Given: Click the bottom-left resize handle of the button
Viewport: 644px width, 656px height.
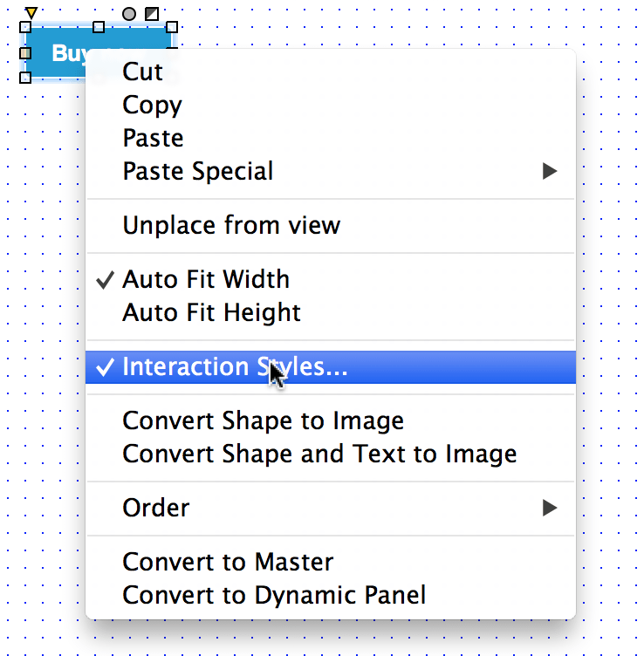Looking at the screenshot, I should (25, 78).
